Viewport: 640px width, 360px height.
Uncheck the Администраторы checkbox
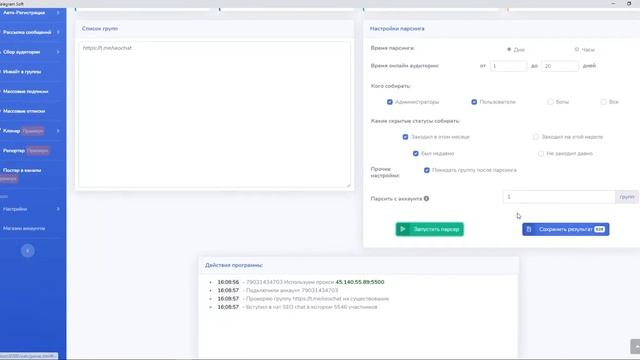(x=390, y=102)
